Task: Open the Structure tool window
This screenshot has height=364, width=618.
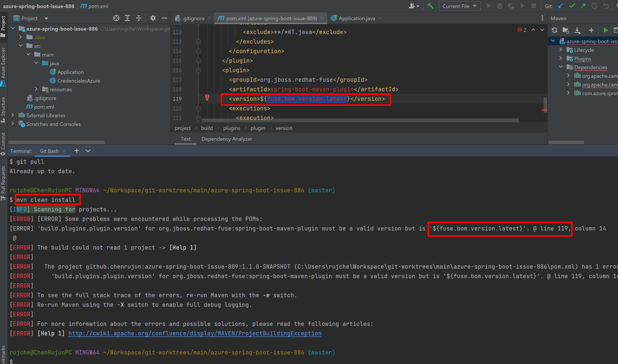Action: tap(3, 109)
